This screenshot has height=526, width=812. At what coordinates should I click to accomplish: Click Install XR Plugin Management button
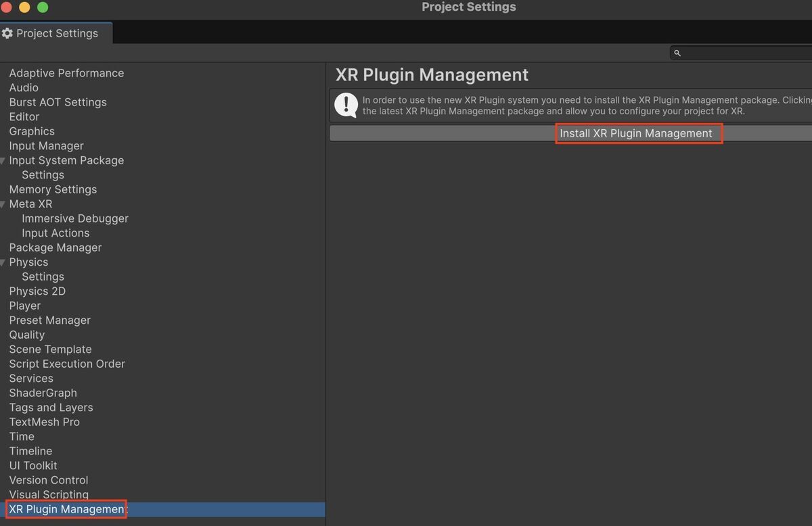[570, 133]
